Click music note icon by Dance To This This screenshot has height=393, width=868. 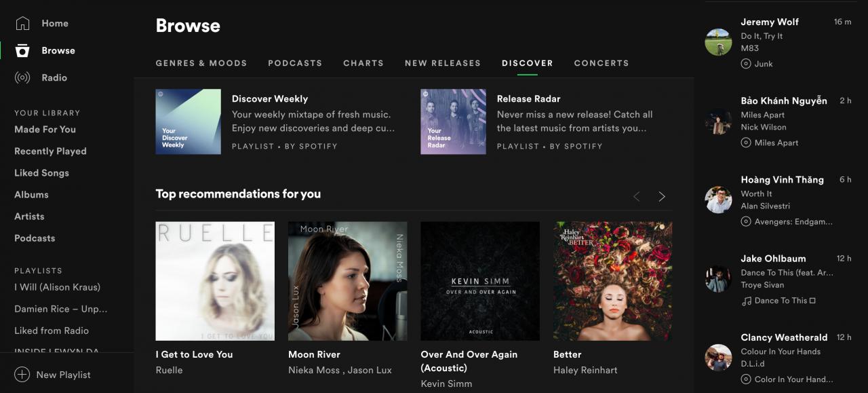[746, 301]
